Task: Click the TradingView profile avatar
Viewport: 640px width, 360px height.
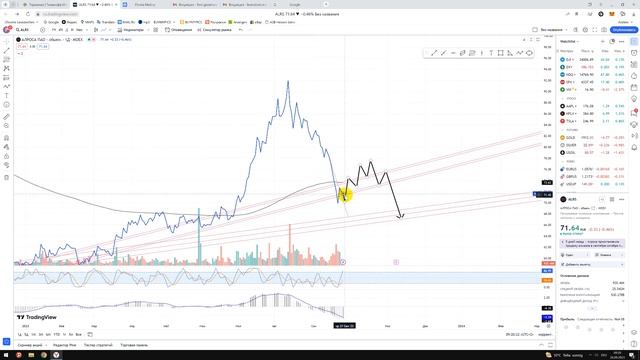Action: (x=7, y=30)
